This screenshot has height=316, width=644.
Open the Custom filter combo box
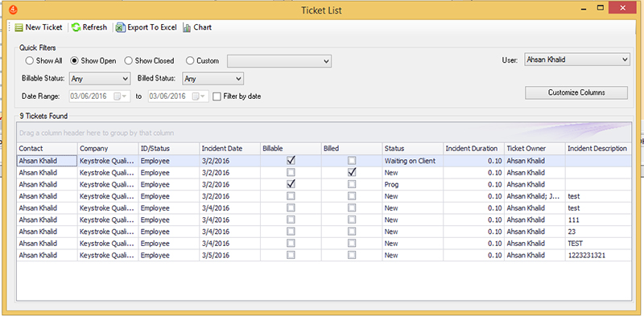[279, 61]
